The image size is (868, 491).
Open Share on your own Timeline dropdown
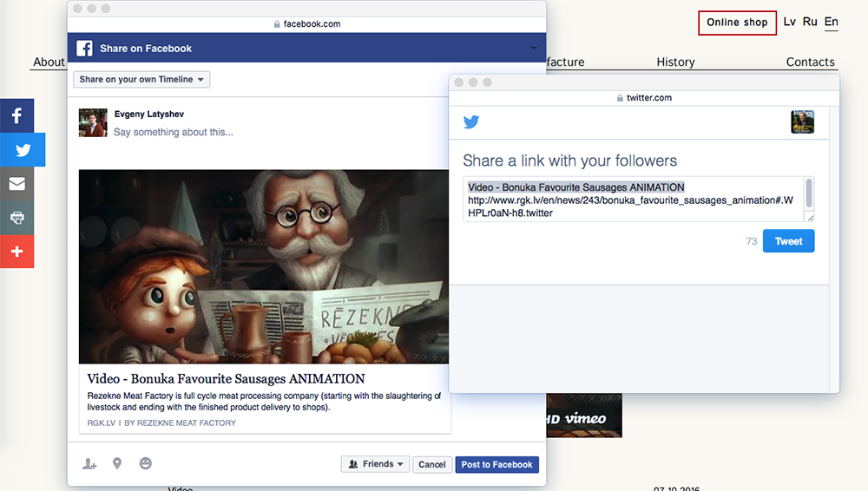pos(141,79)
